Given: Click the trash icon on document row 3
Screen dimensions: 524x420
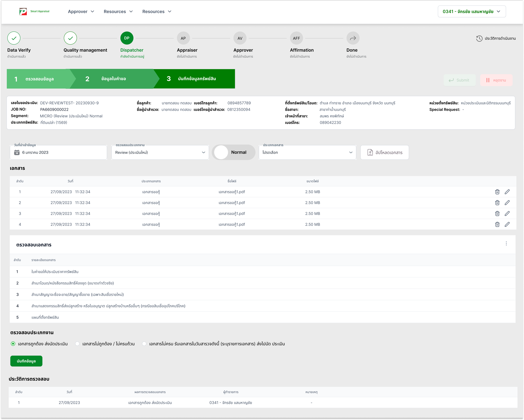Looking at the screenshot, I should pyautogui.click(x=497, y=214).
